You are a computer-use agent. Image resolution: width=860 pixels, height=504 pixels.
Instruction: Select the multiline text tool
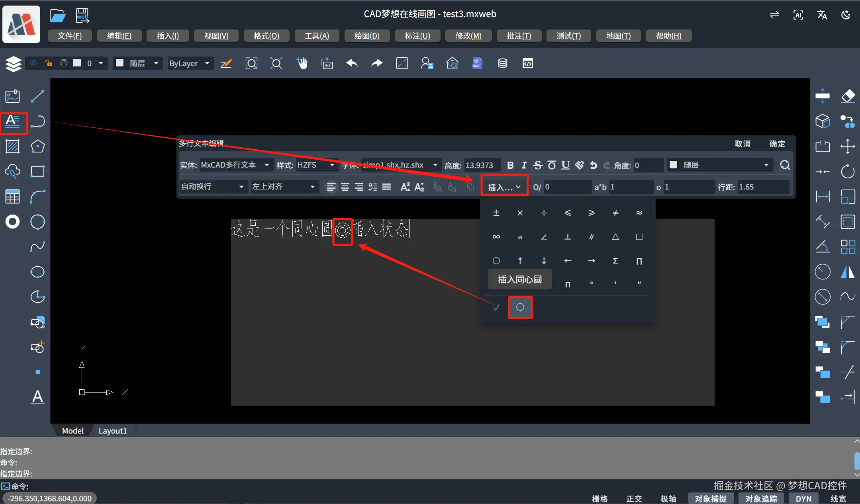click(13, 123)
